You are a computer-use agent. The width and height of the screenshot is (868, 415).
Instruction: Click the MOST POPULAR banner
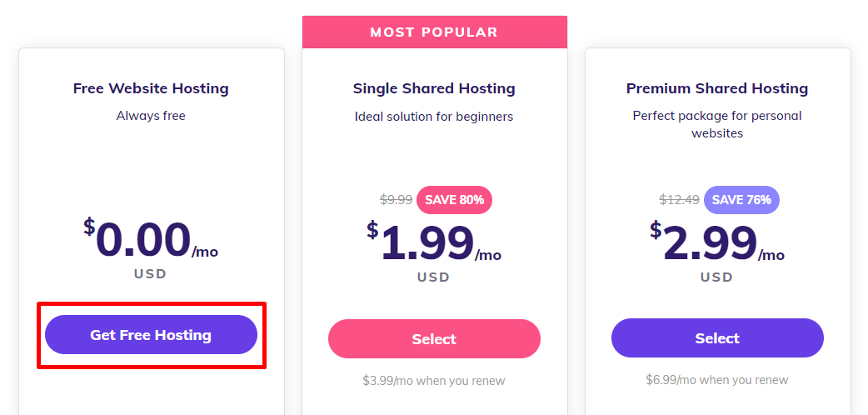(435, 32)
